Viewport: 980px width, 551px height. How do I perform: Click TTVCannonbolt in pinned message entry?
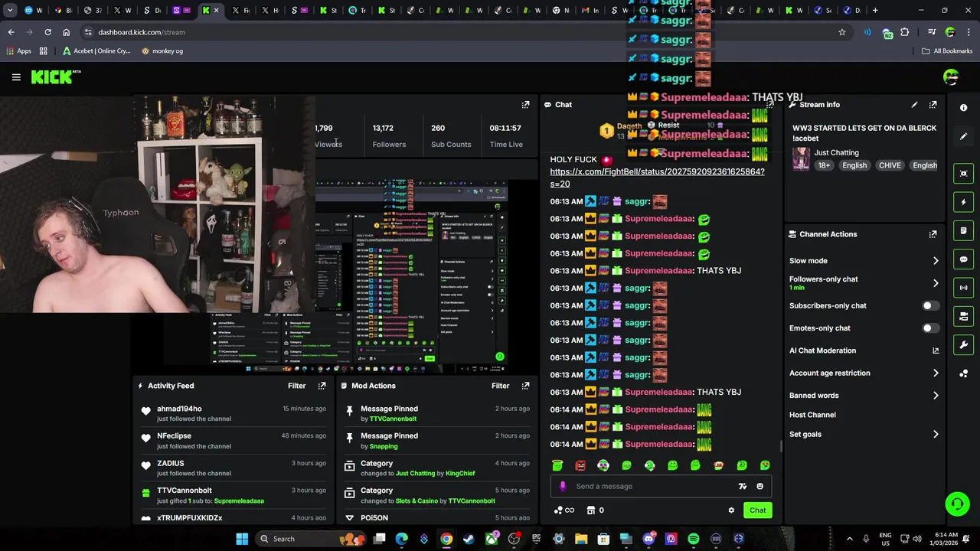click(x=393, y=419)
